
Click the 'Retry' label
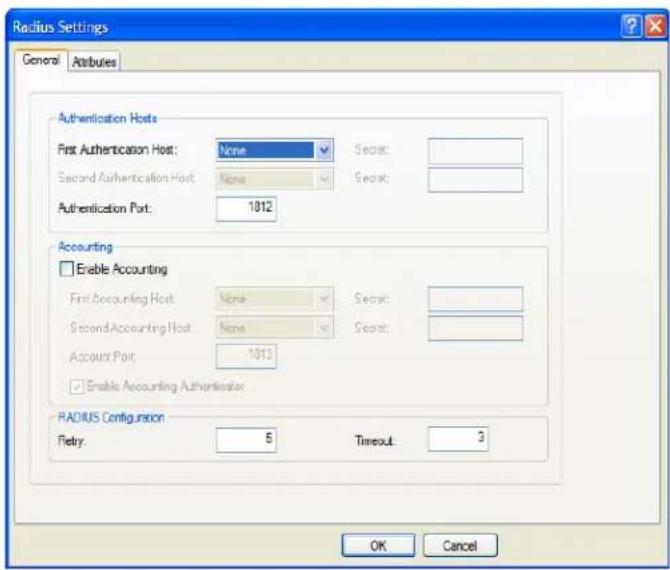pyautogui.click(x=71, y=441)
